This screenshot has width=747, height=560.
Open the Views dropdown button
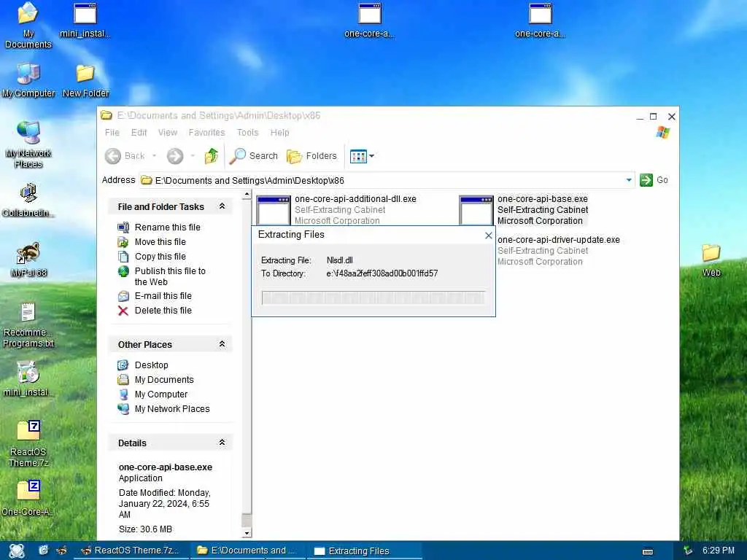coord(362,156)
